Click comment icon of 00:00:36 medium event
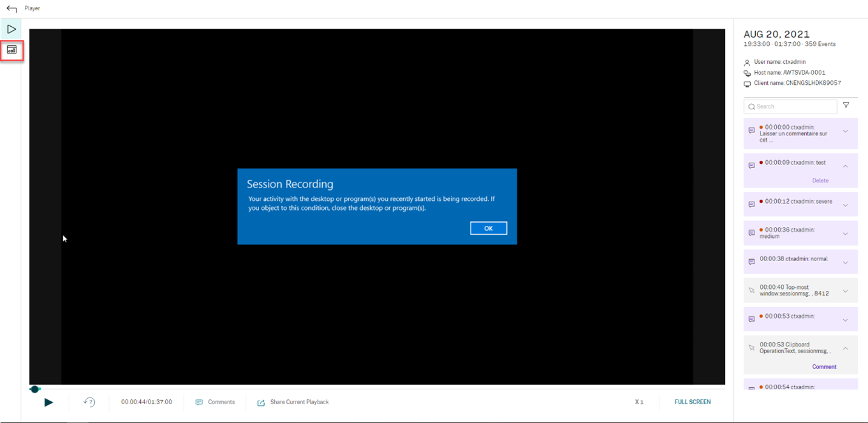The width and height of the screenshot is (868, 423). click(751, 233)
